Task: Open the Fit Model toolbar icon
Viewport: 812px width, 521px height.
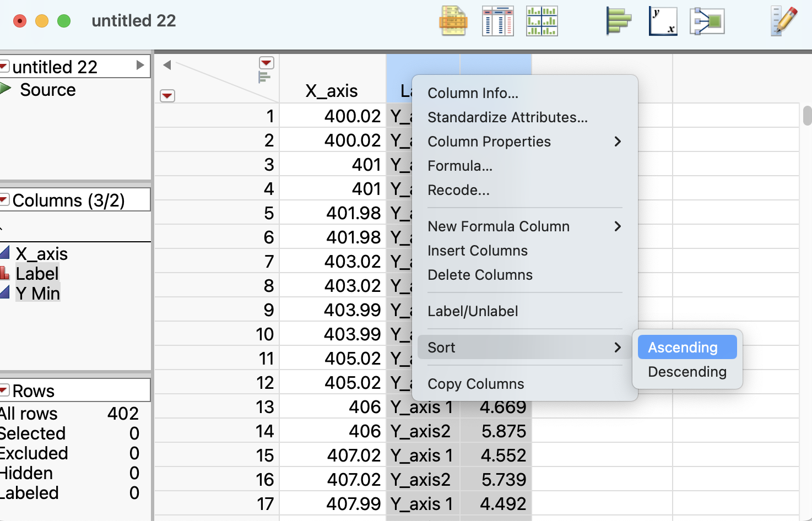Action: (707, 21)
